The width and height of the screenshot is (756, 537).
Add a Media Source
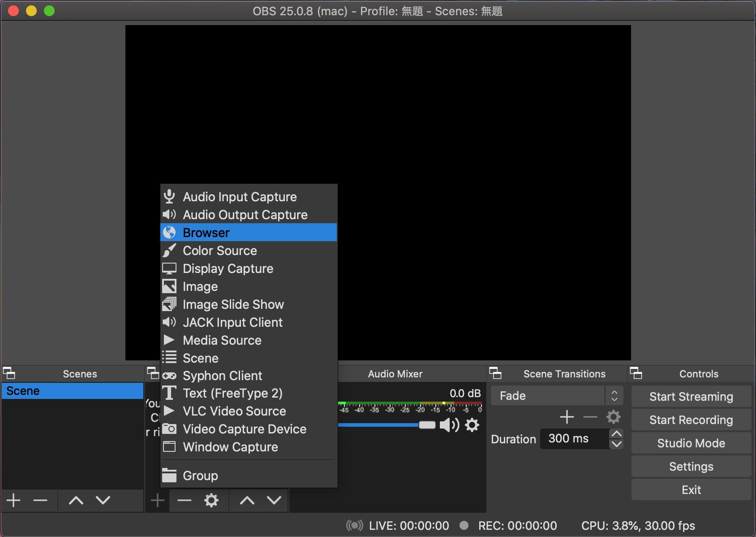point(249,340)
